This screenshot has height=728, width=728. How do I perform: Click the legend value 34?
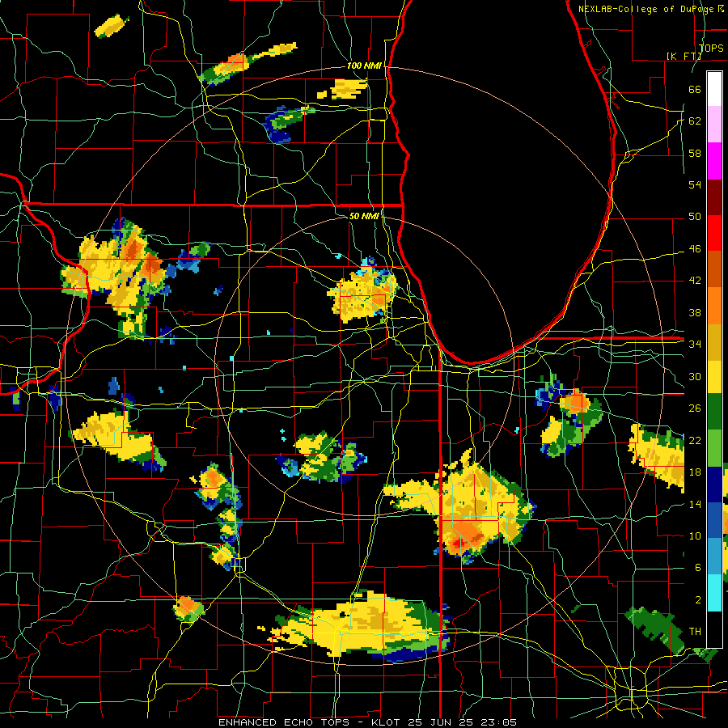click(695, 345)
